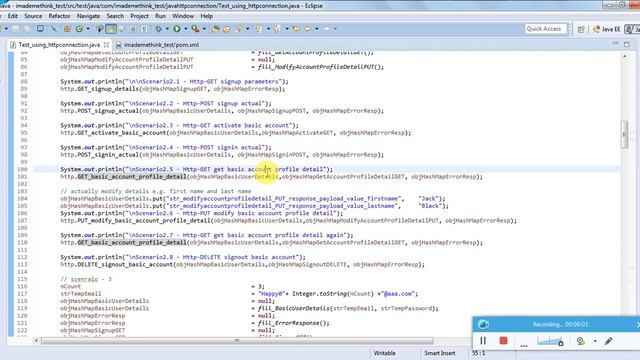This screenshot has width=640, height=360.
Task: Click the Back navigation arrow icon
Action: click(308, 29)
